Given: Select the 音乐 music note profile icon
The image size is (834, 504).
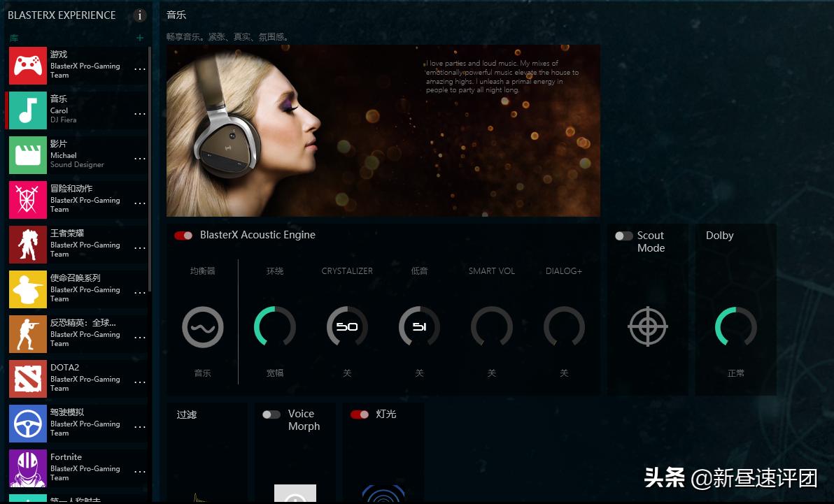Looking at the screenshot, I should (x=28, y=110).
